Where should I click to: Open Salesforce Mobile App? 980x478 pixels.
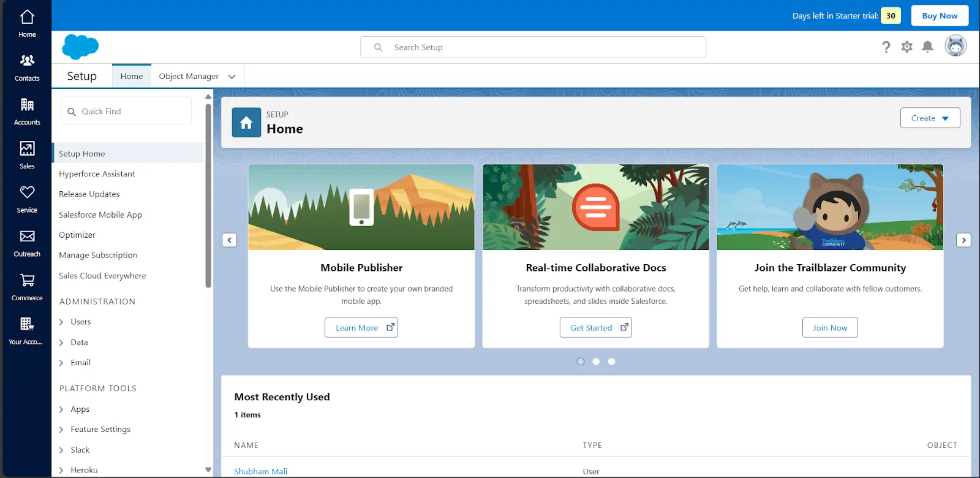pos(100,215)
